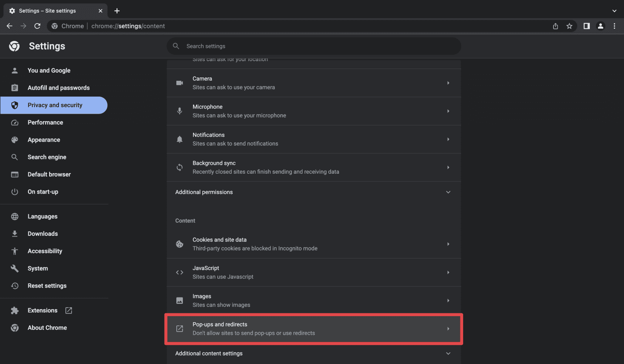624x364 pixels.
Task: Open the share page icon
Action: [555, 26]
